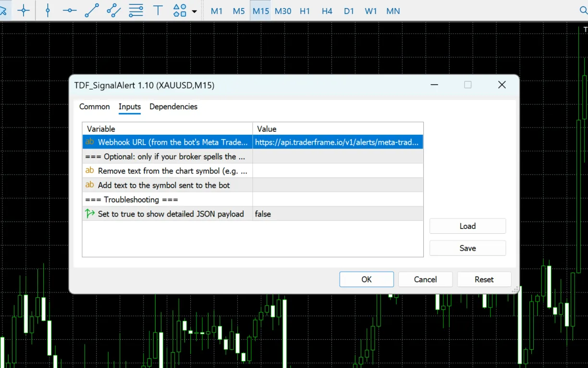Viewport: 588px width, 368px height.
Task: Select the vertical line drawing tool
Action: tap(48, 11)
